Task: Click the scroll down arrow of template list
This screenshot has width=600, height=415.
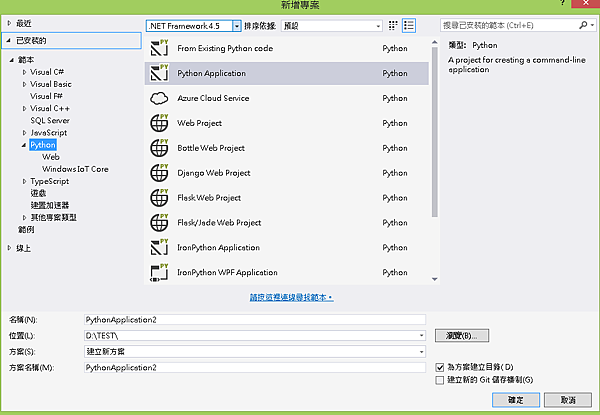Action: pyautogui.click(x=435, y=279)
